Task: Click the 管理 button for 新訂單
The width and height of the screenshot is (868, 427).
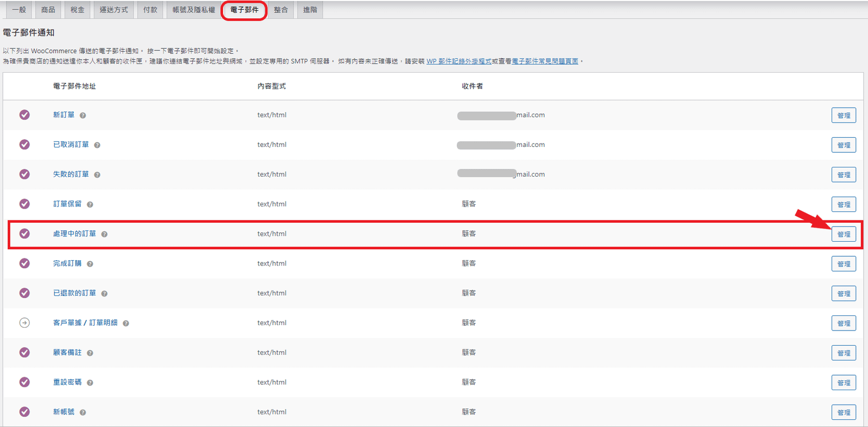Action: pyautogui.click(x=844, y=115)
